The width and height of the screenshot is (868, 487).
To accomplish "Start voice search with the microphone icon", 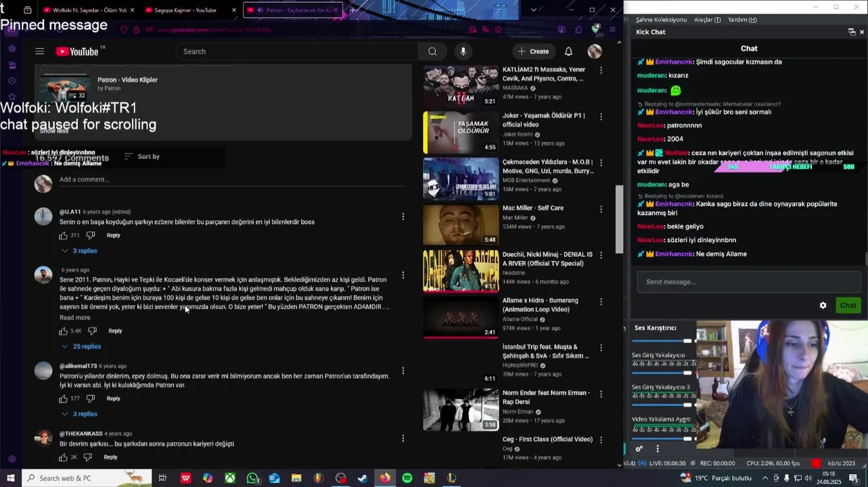I will [463, 51].
